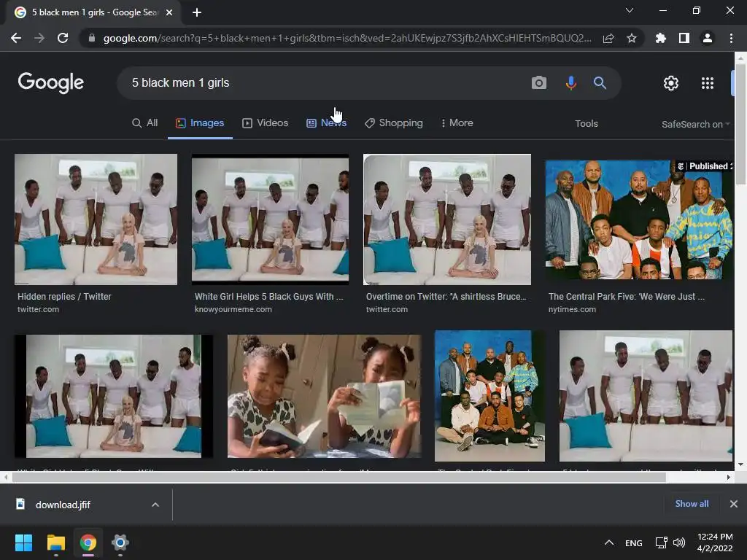
Task: Click the Google logo
Action: (51, 83)
